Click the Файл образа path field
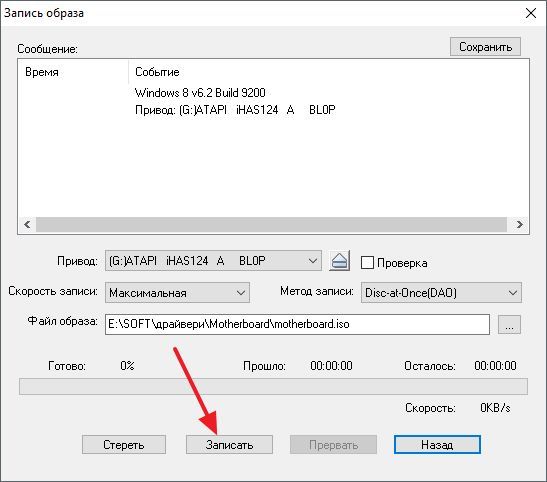Image resolution: width=547 pixels, height=482 pixels. [297, 324]
